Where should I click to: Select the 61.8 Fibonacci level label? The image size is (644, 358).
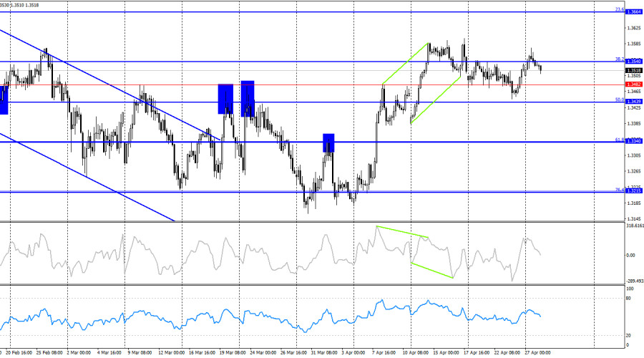(x=620, y=140)
